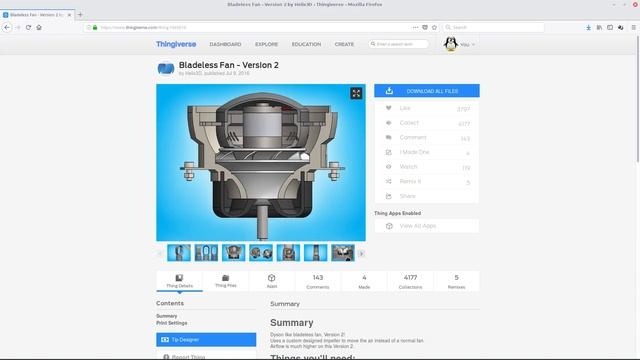Open the CREATE menu item
Image resolution: width=640 pixels, height=360 pixels.
click(x=344, y=44)
